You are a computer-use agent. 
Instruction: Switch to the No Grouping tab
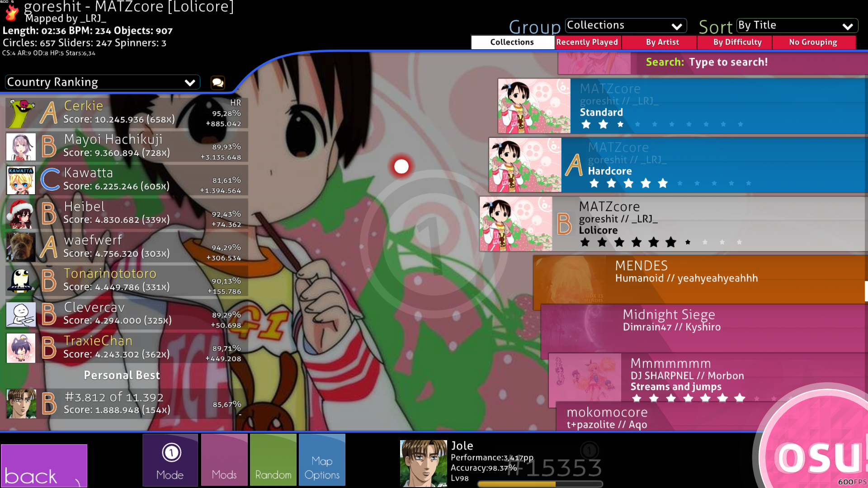pyautogui.click(x=814, y=42)
